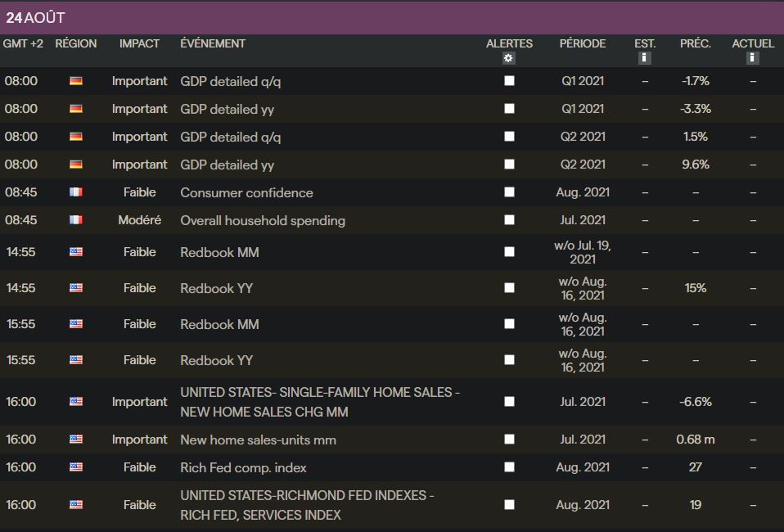
Task: Click the PÉRIODE column header
Action: pos(583,43)
